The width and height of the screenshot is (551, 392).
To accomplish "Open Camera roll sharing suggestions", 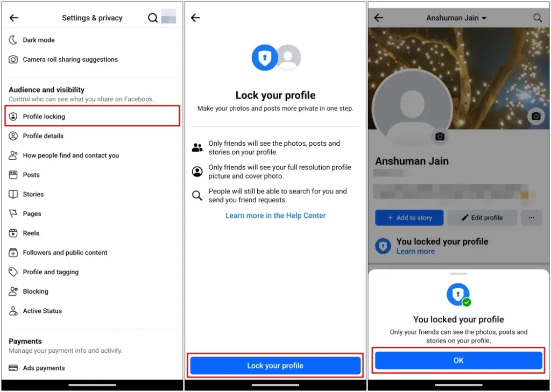I will tap(92, 59).
